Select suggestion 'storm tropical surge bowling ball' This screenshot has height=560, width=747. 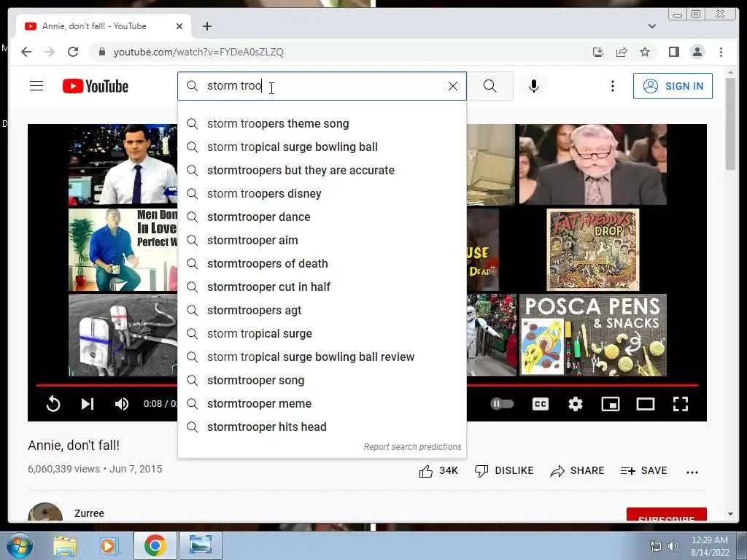(x=322, y=147)
